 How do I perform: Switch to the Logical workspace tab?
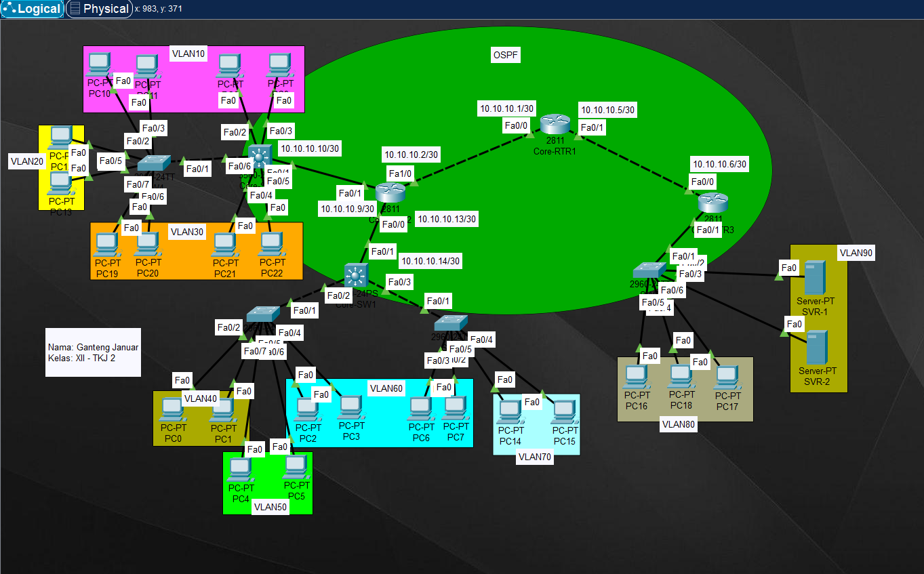tap(33, 9)
